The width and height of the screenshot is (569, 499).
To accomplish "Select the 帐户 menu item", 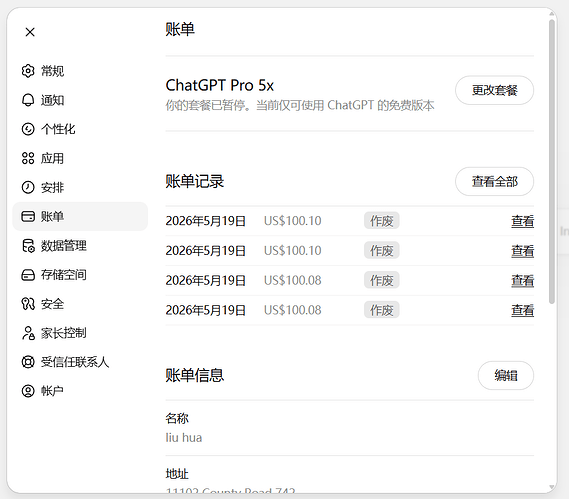I will point(80,391).
